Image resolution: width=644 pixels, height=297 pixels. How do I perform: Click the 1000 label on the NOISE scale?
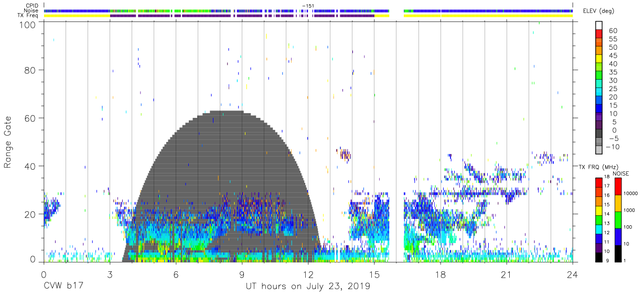[x=630, y=211]
